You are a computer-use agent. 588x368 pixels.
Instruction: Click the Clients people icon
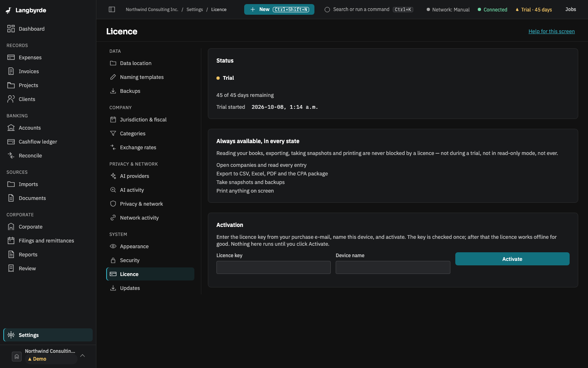click(11, 99)
